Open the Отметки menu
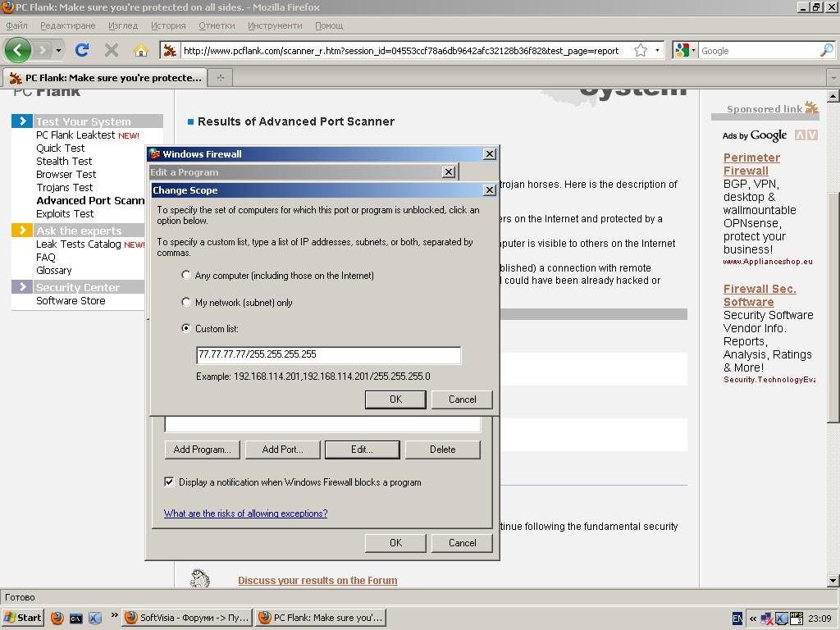Viewport: 840px width, 630px height. (x=217, y=25)
